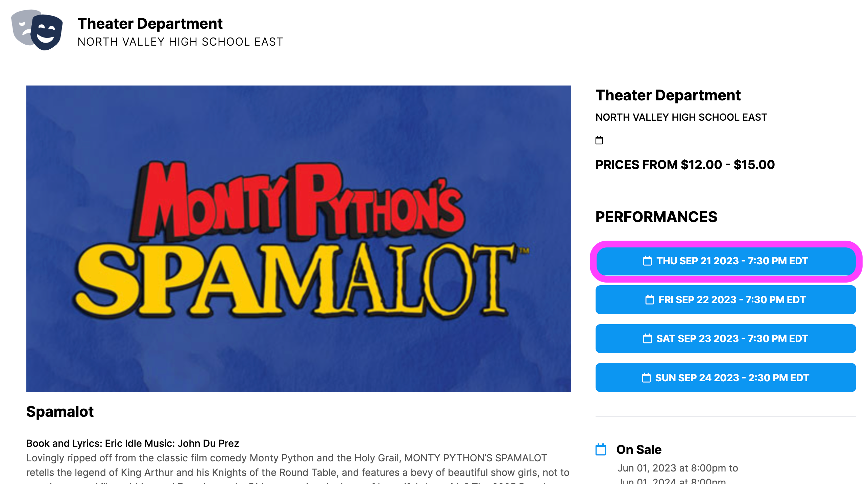This screenshot has width=868, height=484.
Task: Click the sidebar Theater Department heading
Action: pos(668,95)
